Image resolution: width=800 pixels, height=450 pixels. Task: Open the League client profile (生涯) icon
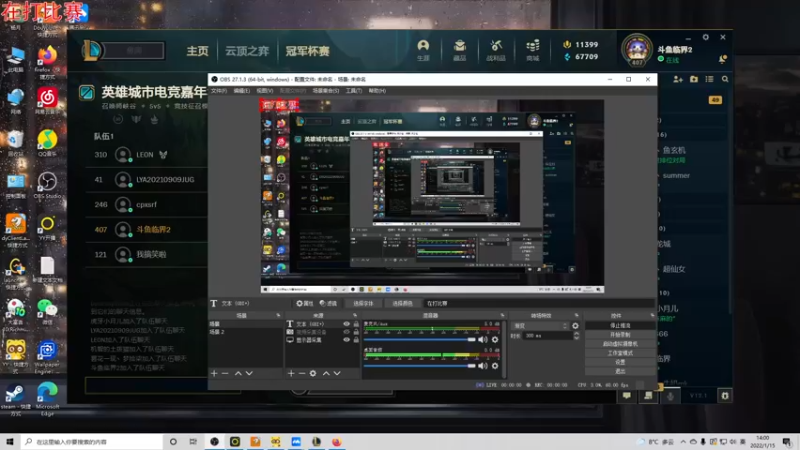pyautogui.click(x=423, y=46)
